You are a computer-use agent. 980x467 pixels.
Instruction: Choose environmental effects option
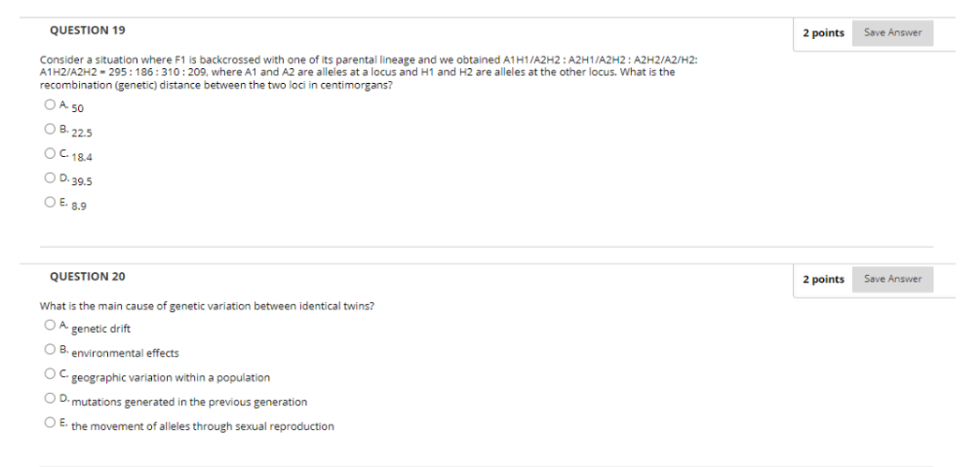coord(50,349)
